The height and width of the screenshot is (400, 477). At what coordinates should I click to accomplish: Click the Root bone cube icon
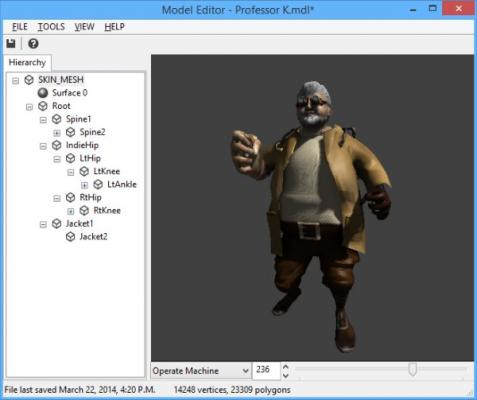coord(43,106)
